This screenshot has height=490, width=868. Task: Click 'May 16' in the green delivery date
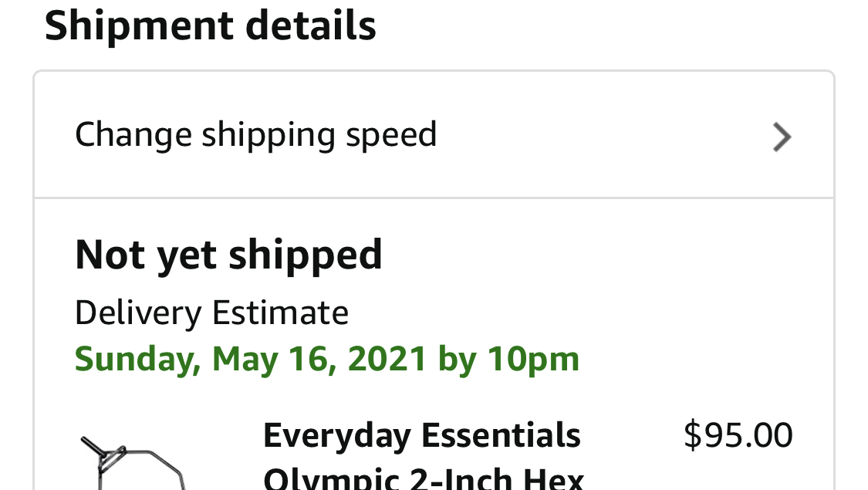click(x=274, y=360)
